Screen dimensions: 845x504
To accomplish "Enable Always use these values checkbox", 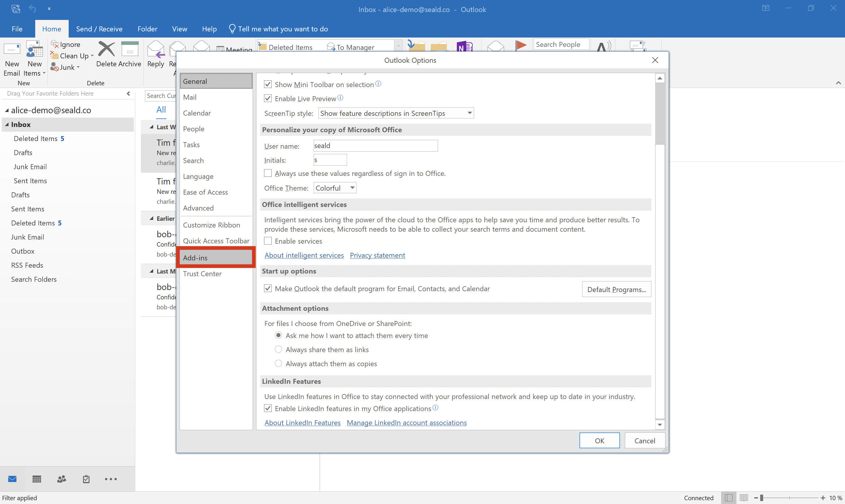I will point(268,173).
